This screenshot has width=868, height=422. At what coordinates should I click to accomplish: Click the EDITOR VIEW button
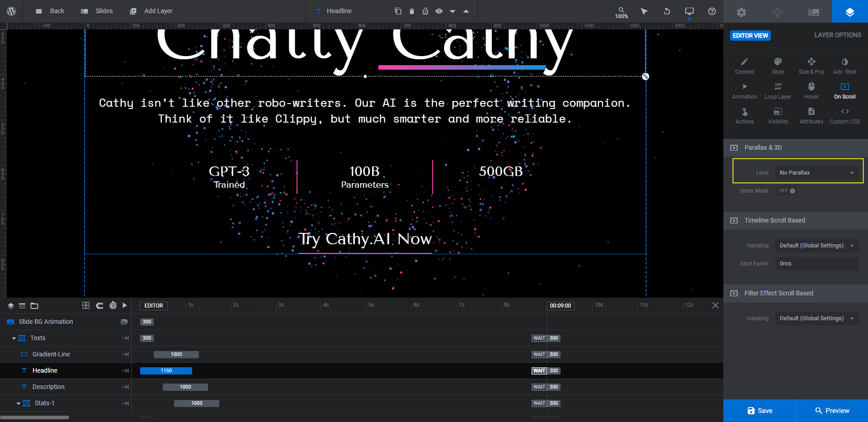tap(750, 35)
